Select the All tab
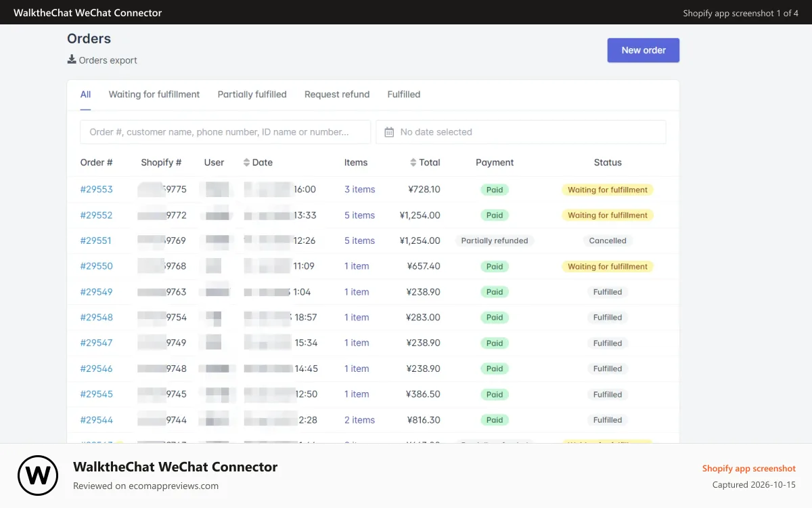Viewport: 812px width, 508px height. 85,95
